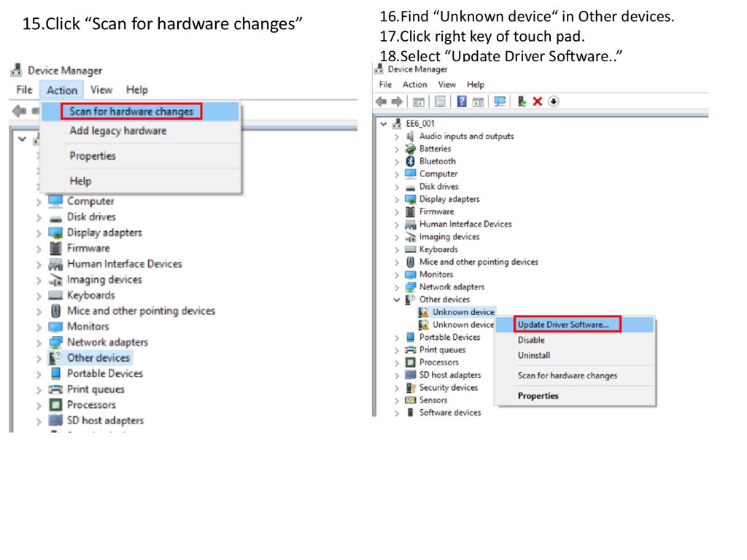Expand Keyboards node in left window

pyautogui.click(x=39, y=296)
